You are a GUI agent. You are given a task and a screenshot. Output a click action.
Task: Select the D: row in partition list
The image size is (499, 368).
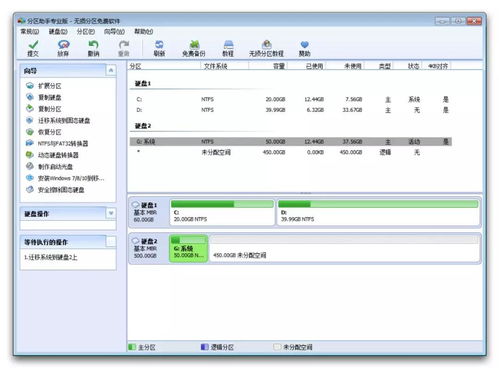[x=290, y=110]
